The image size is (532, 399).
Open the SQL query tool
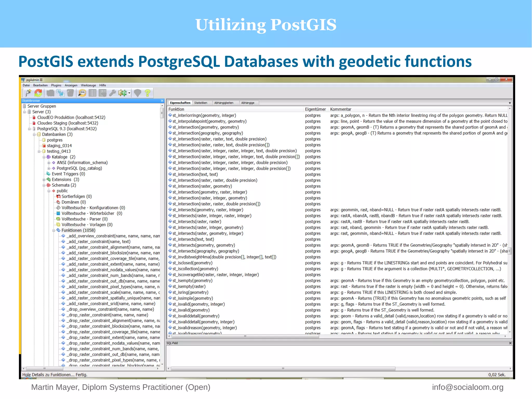click(82, 93)
